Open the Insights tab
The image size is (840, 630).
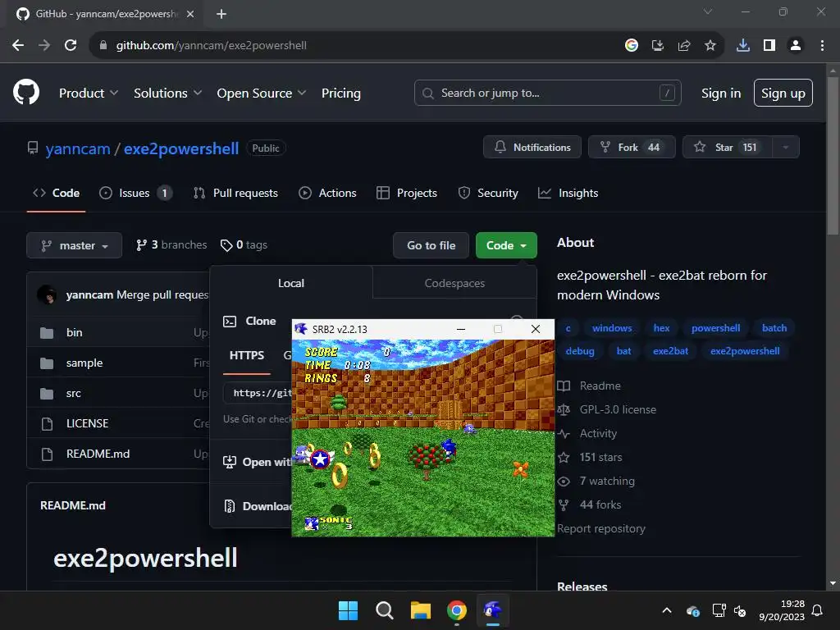568,193
